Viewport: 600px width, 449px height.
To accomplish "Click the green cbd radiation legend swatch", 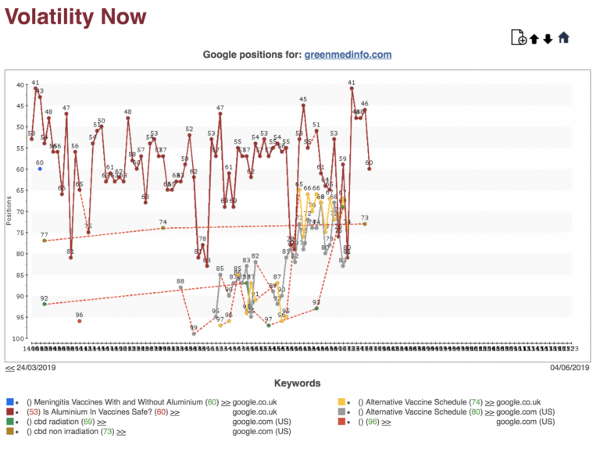I will [x=10, y=421].
